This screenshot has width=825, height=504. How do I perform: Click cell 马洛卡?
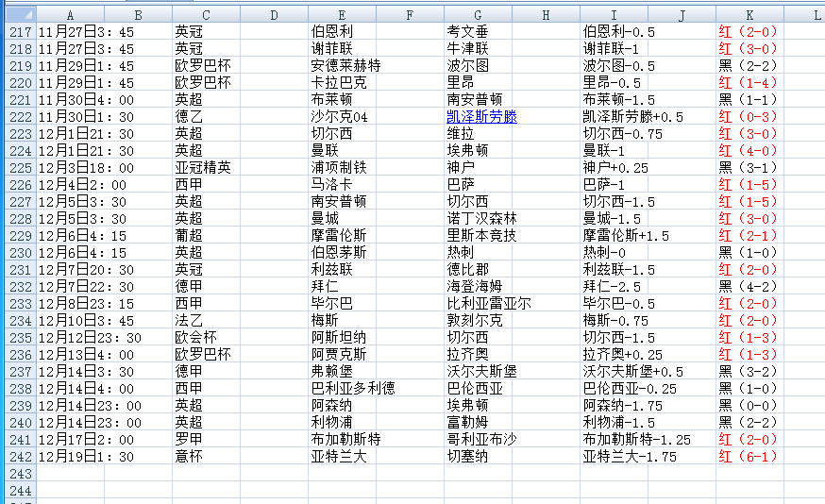(x=331, y=185)
